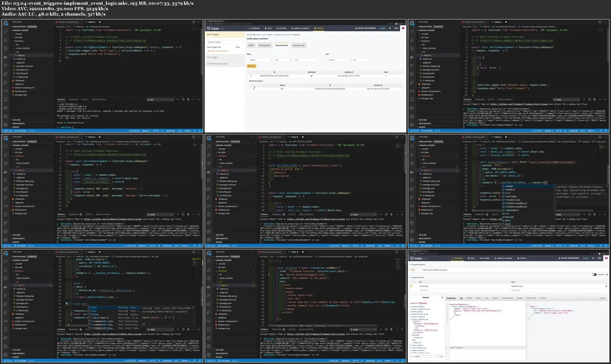The width and height of the screenshot is (611, 364).
Task: Open Manage gear in zsh-terminal VS Code frame
Action: coord(5,125)
